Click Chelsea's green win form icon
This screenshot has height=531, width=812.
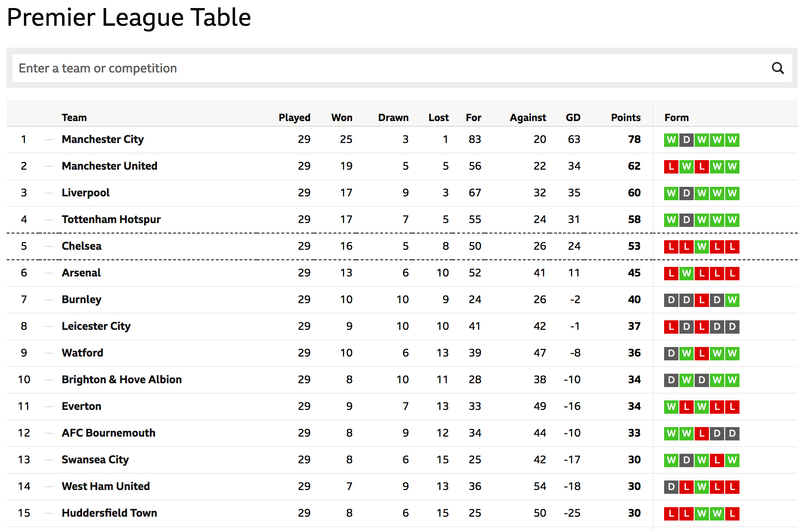[702, 246]
